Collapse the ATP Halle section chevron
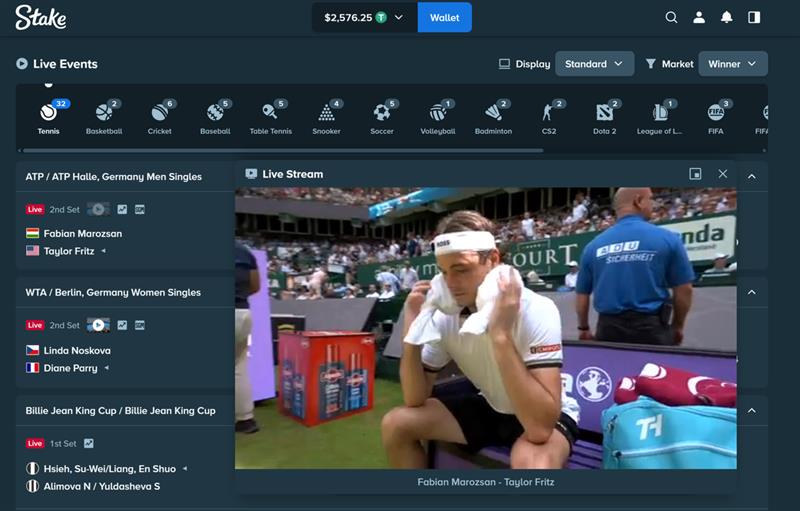Image resolution: width=800 pixels, height=511 pixels. click(x=752, y=176)
